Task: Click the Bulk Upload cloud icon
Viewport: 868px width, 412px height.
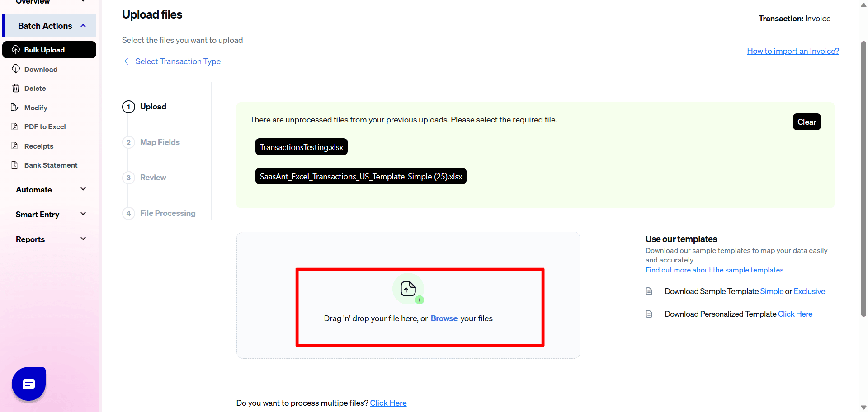Action: tap(16, 50)
